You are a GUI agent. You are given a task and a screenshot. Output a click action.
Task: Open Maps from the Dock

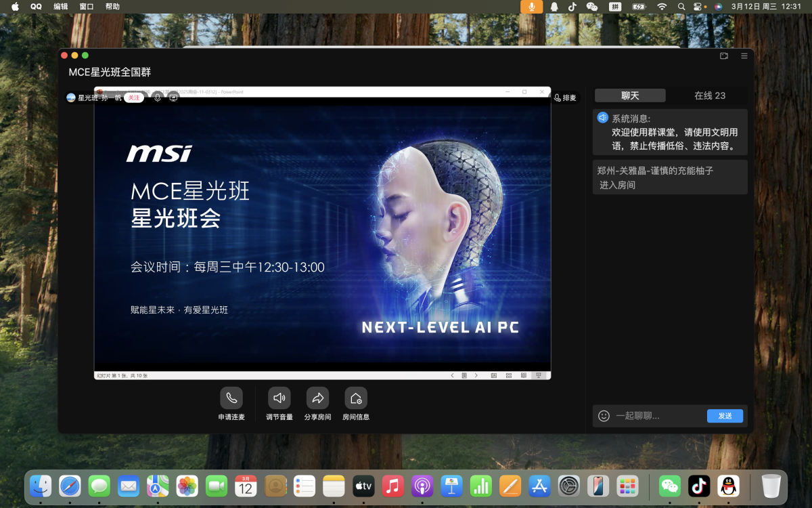(x=158, y=486)
